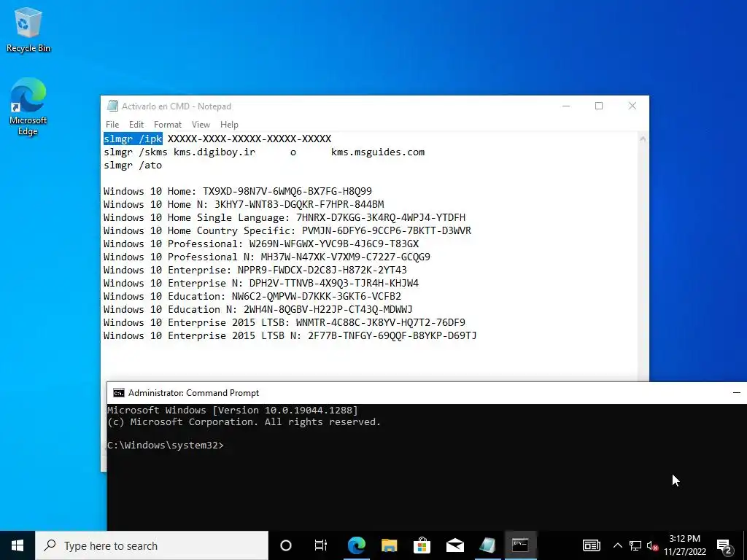The width and height of the screenshot is (747, 560).
Task: Maximize the Notepad window
Action: [599, 106]
